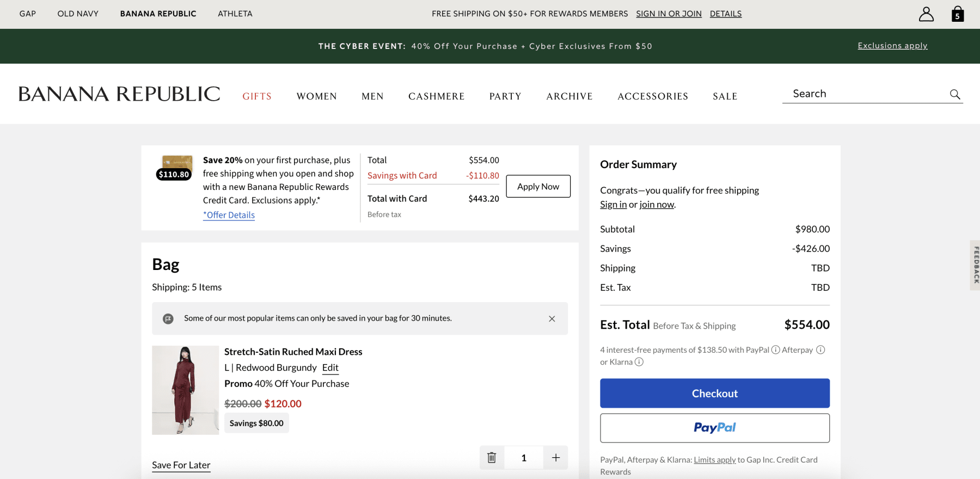Open the Men menu
980x479 pixels.
372,96
